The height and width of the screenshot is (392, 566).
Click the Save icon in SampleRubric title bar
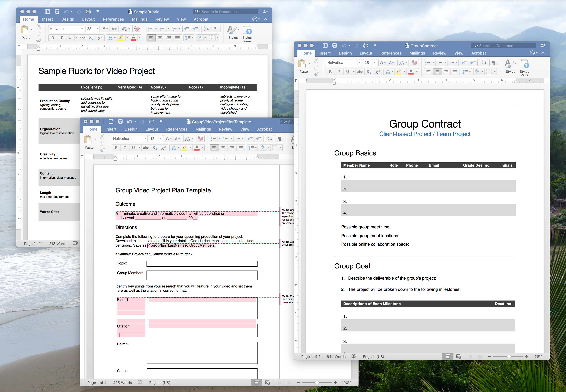(x=57, y=12)
